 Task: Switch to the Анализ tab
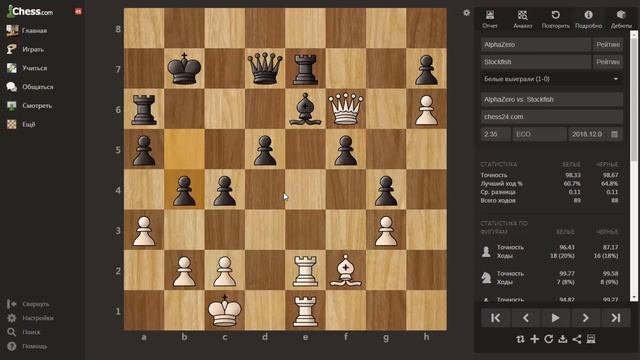tap(522, 19)
